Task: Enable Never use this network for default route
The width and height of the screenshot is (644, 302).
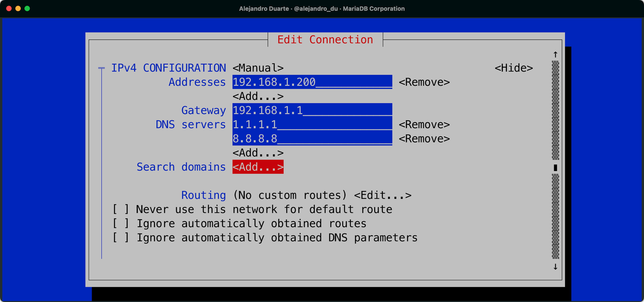Action: 121,209
